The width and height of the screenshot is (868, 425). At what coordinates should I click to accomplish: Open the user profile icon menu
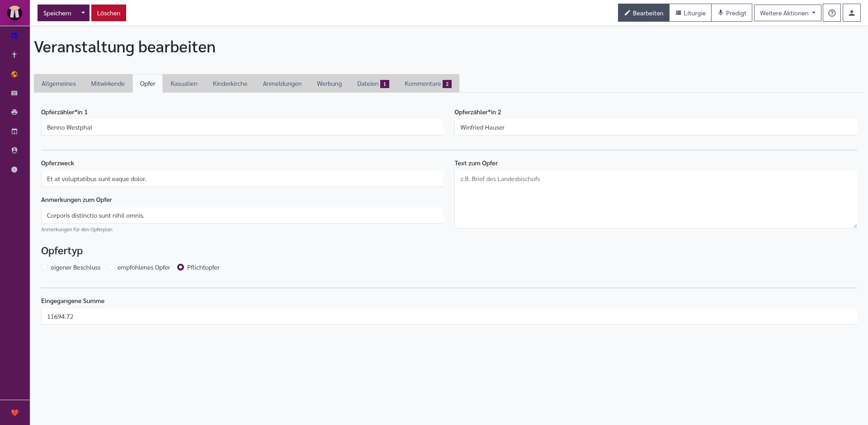tap(851, 13)
